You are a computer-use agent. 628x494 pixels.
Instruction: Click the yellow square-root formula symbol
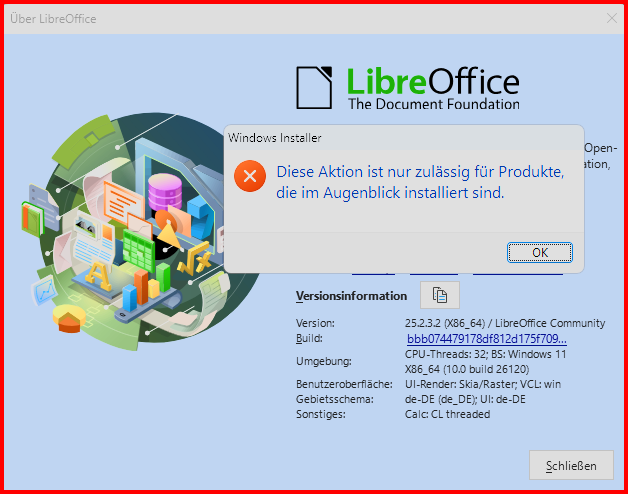click(195, 259)
